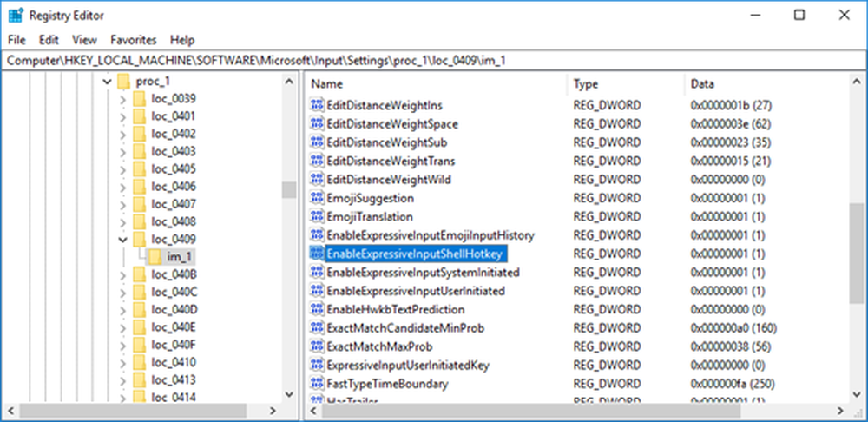
Task: Open the Favorites menu
Action: 133,40
